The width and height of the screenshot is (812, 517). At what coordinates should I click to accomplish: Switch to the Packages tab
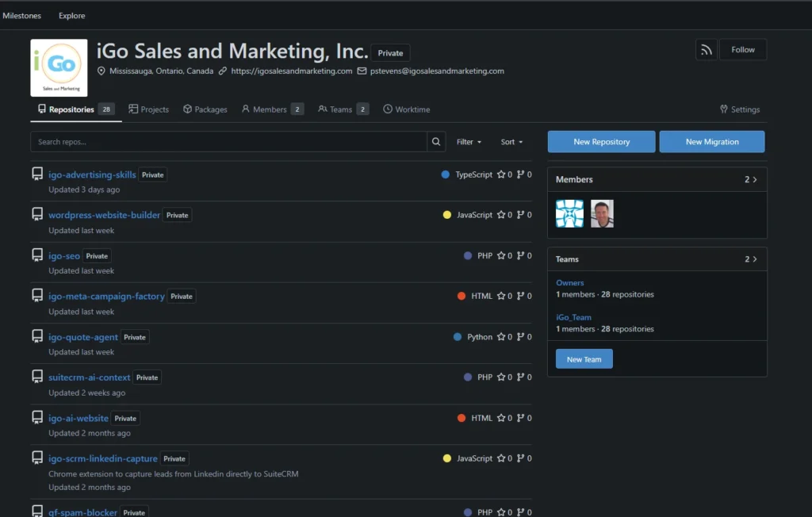205,109
